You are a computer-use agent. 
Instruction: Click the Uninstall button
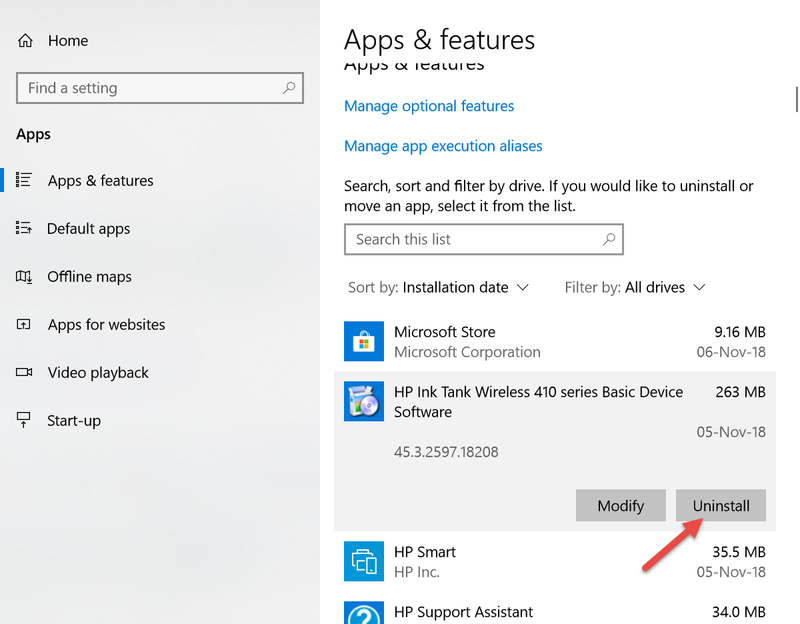tap(720, 505)
